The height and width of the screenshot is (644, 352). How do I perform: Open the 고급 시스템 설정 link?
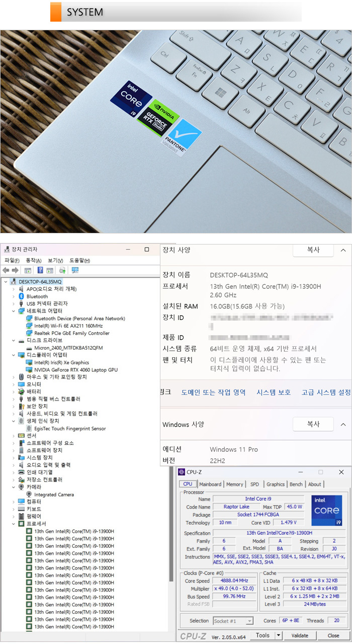click(325, 392)
